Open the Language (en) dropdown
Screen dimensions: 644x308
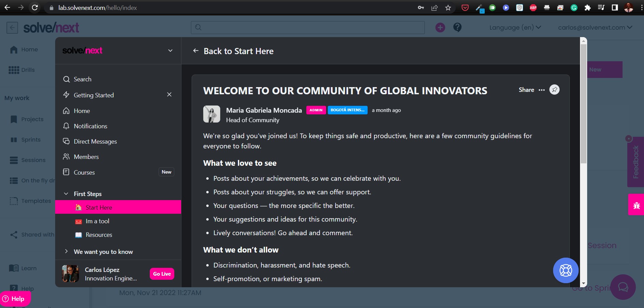point(515,28)
